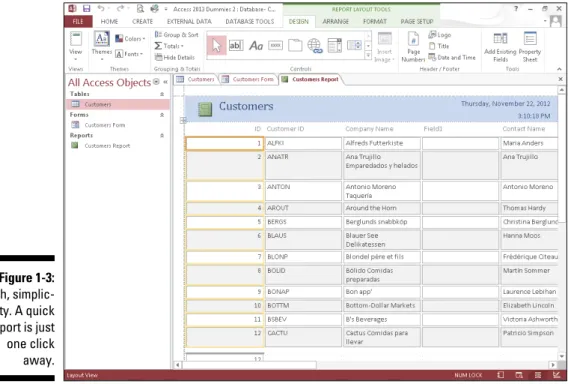
Task: Select Customers Form in navigation pane
Action: click(x=117, y=125)
